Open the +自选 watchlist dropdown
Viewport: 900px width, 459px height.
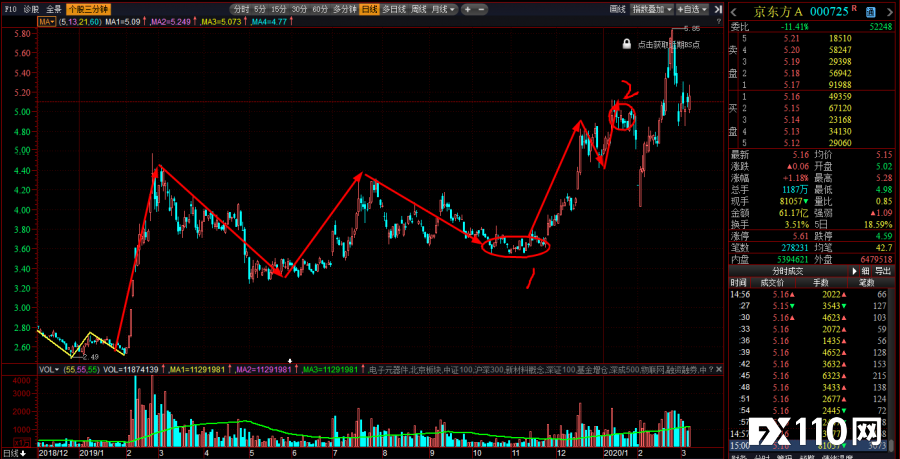[692, 9]
